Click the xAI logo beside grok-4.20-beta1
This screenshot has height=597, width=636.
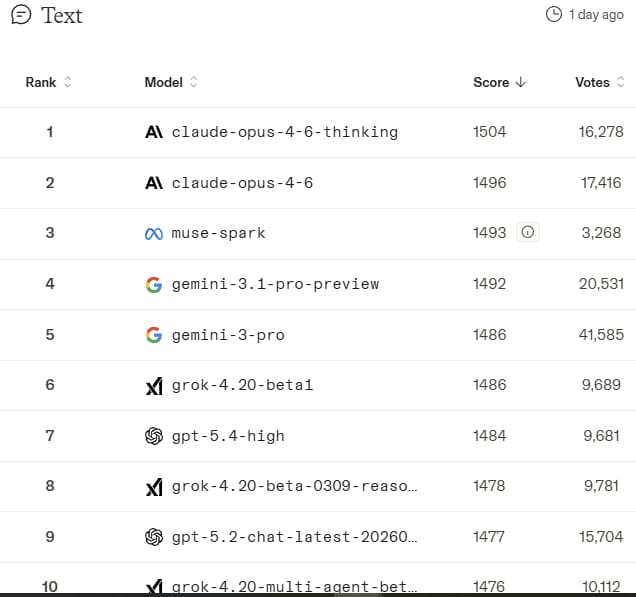coord(153,385)
